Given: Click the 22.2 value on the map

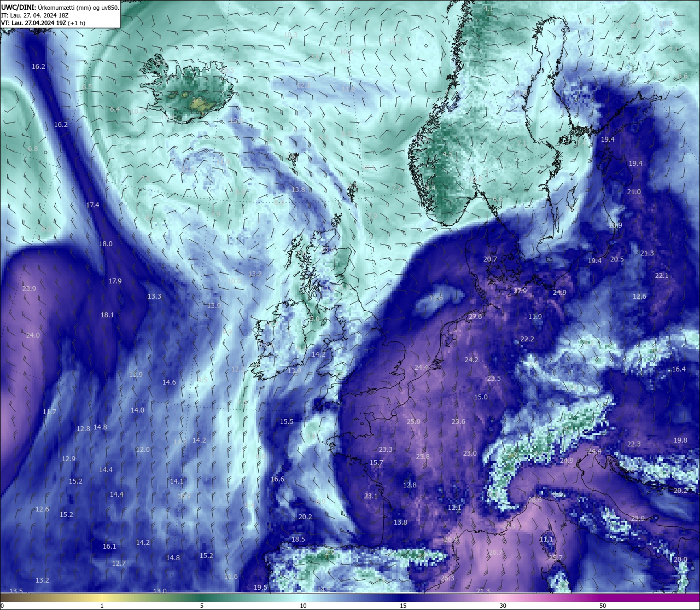Looking at the screenshot, I should pos(527,340).
